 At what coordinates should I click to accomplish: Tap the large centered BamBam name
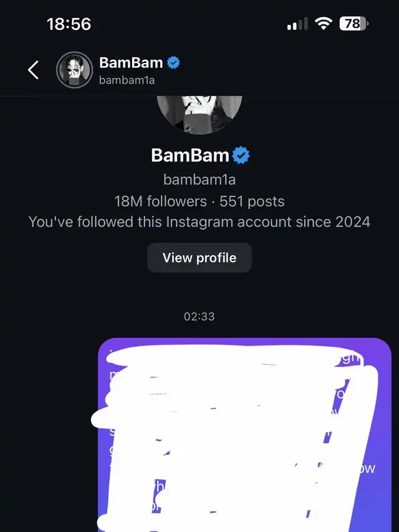[190, 155]
